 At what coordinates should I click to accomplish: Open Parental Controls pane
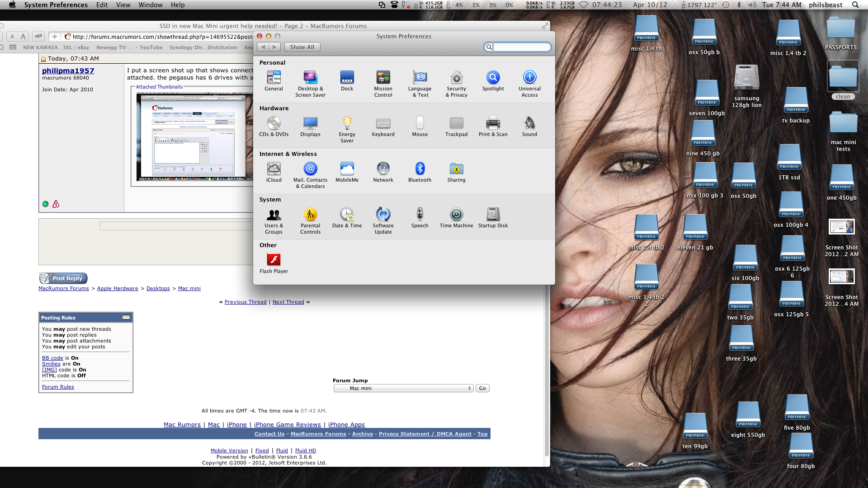[310, 215]
